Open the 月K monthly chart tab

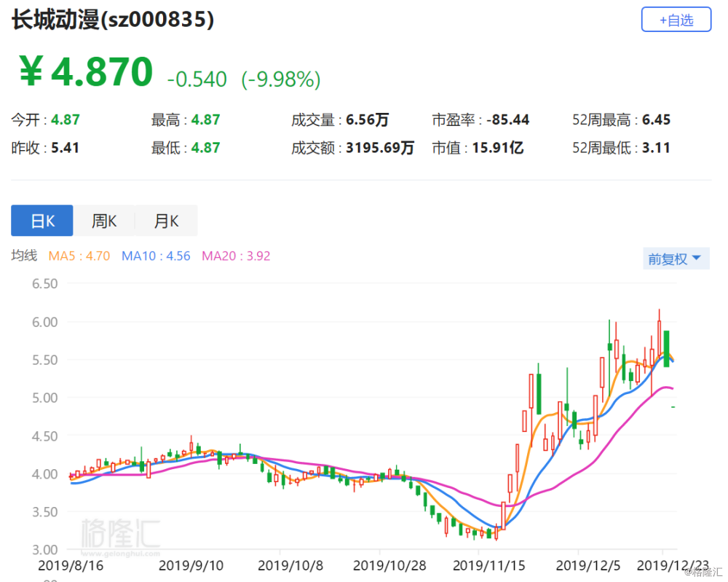[166, 221]
